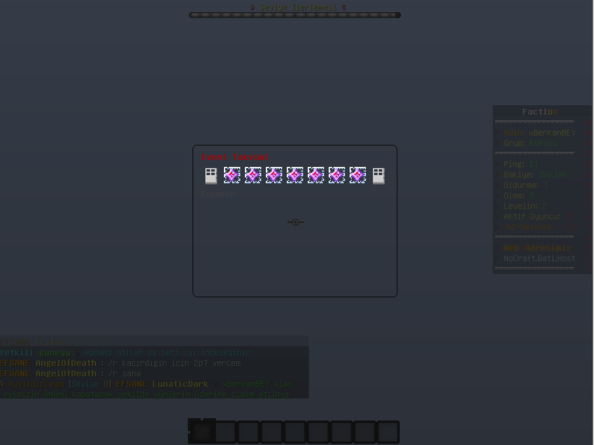
Task: Click the Seviye İlerlemesi progress bar
Action: [295, 15]
